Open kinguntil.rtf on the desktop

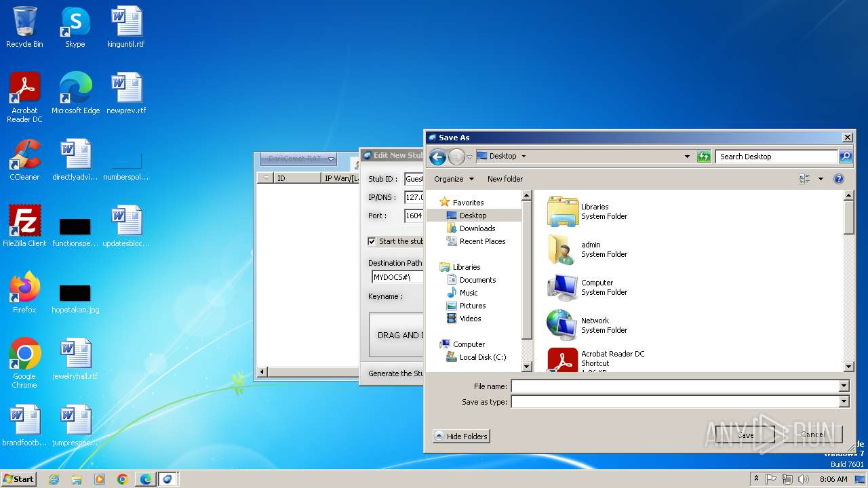pos(126,27)
